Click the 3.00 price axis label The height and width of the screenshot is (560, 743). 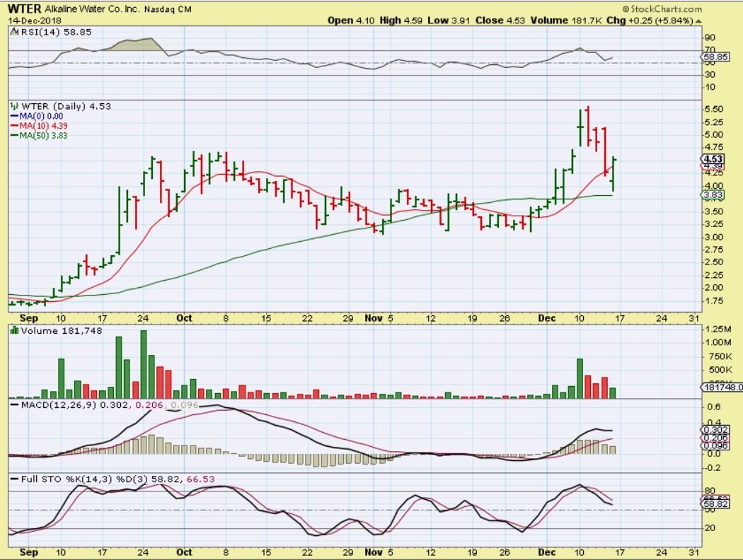[x=713, y=237]
